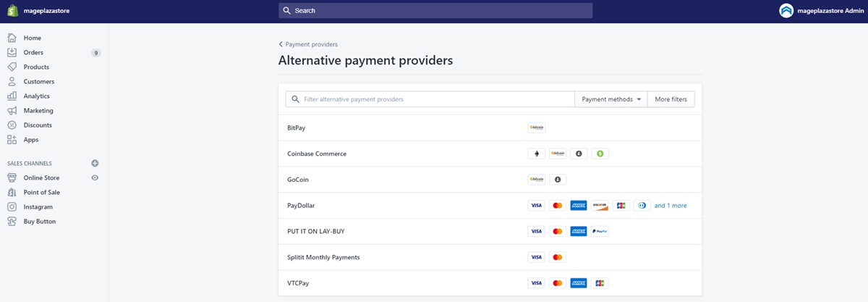Select Splitit Monthly Payments provider
868x302 pixels.
pos(490,257)
